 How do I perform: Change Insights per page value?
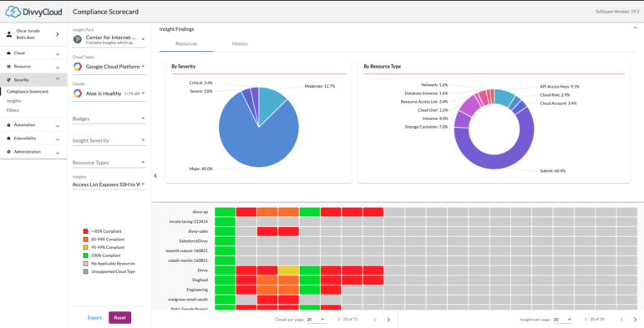pos(563,320)
